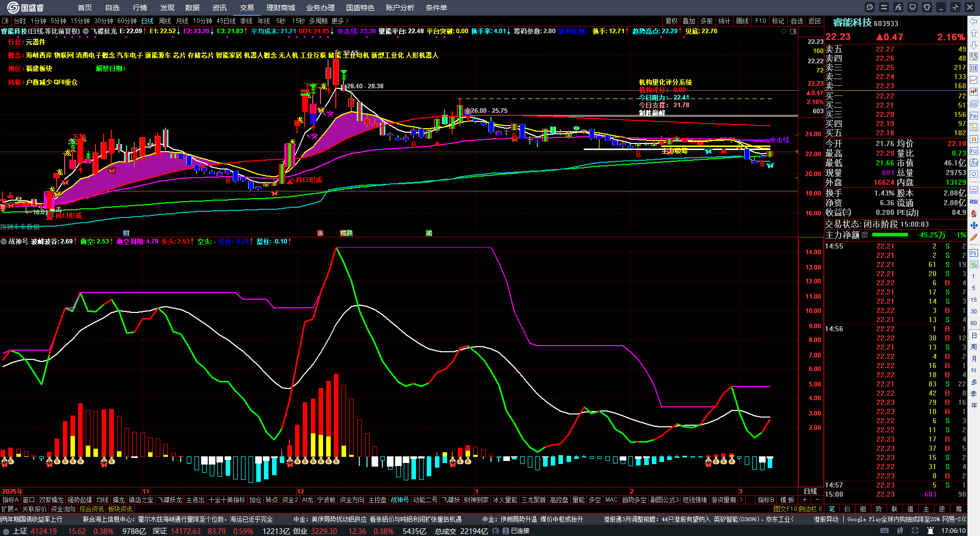Click the blue four-way move arrows icon

[974, 225]
